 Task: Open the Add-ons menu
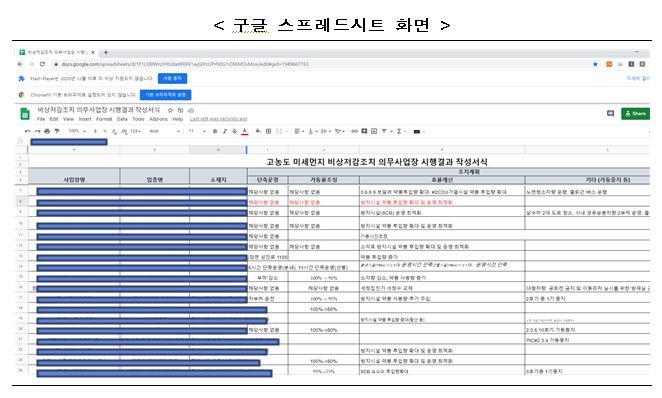[x=158, y=119]
